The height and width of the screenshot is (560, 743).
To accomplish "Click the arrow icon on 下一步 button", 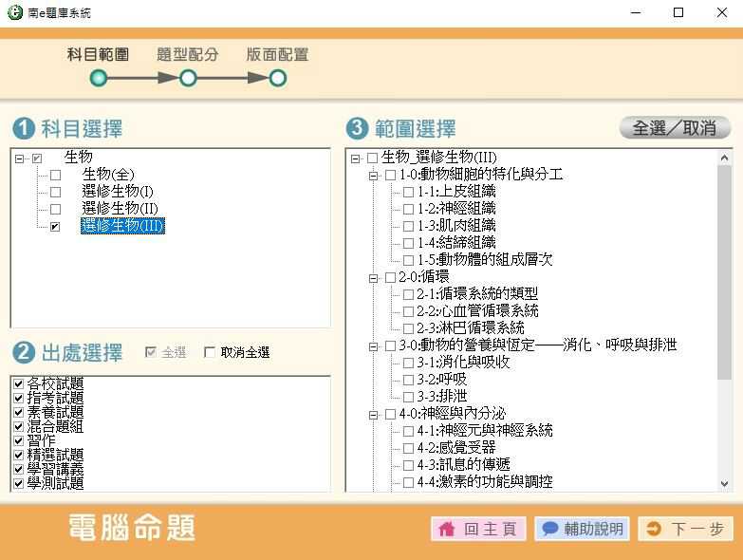I will 654,529.
